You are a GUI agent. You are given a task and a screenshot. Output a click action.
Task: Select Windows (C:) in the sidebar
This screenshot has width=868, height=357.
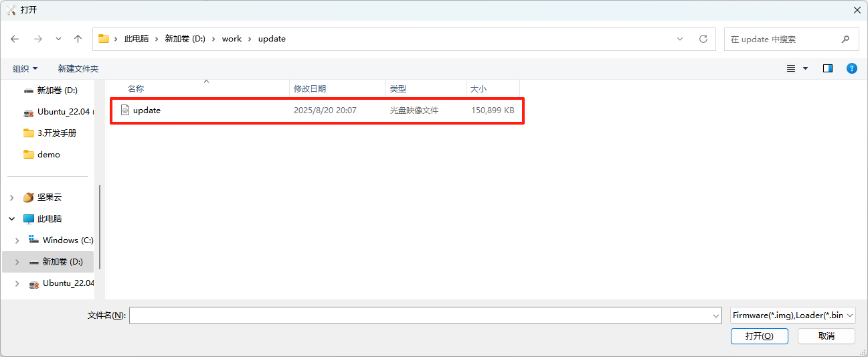click(x=68, y=240)
